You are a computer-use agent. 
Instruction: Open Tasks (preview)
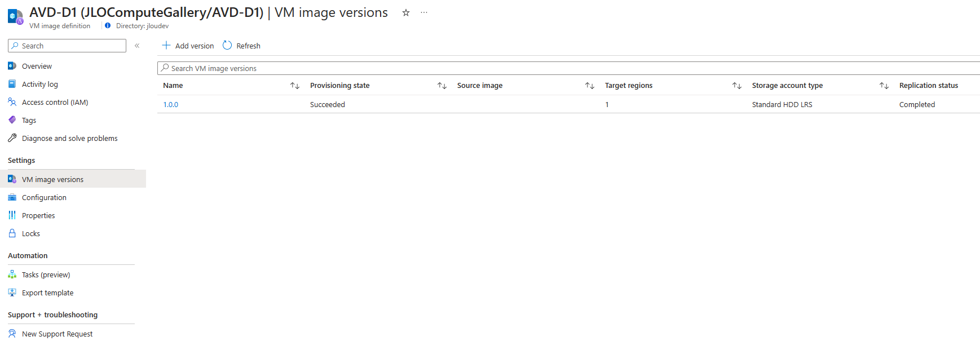(x=46, y=274)
